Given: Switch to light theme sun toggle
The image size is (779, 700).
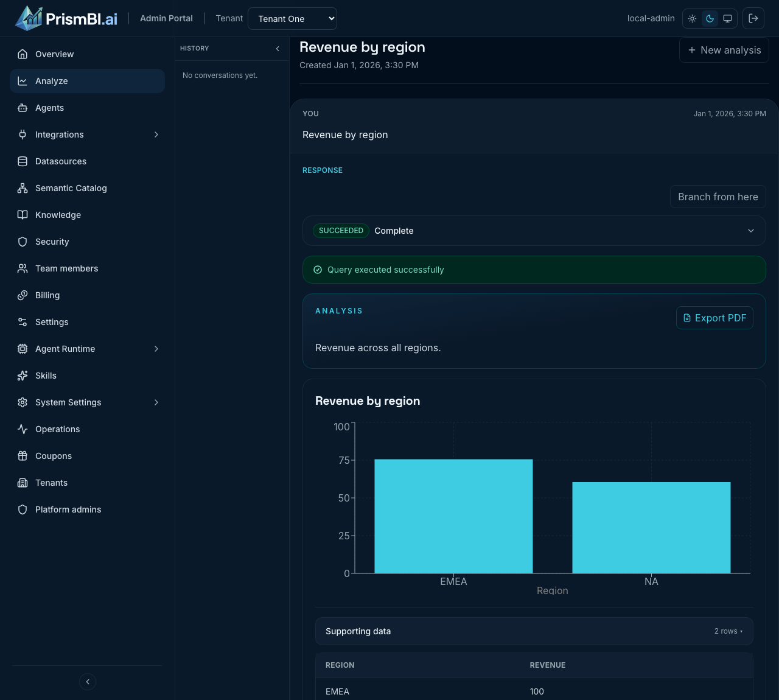Looking at the screenshot, I should (693, 19).
